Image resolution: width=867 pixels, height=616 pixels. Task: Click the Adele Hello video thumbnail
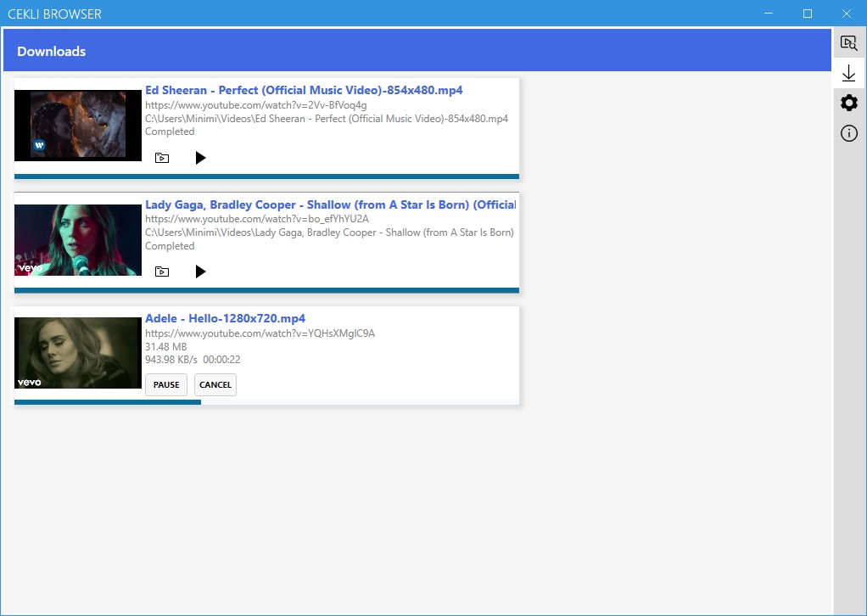pyautogui.click(x=78, y=353)
